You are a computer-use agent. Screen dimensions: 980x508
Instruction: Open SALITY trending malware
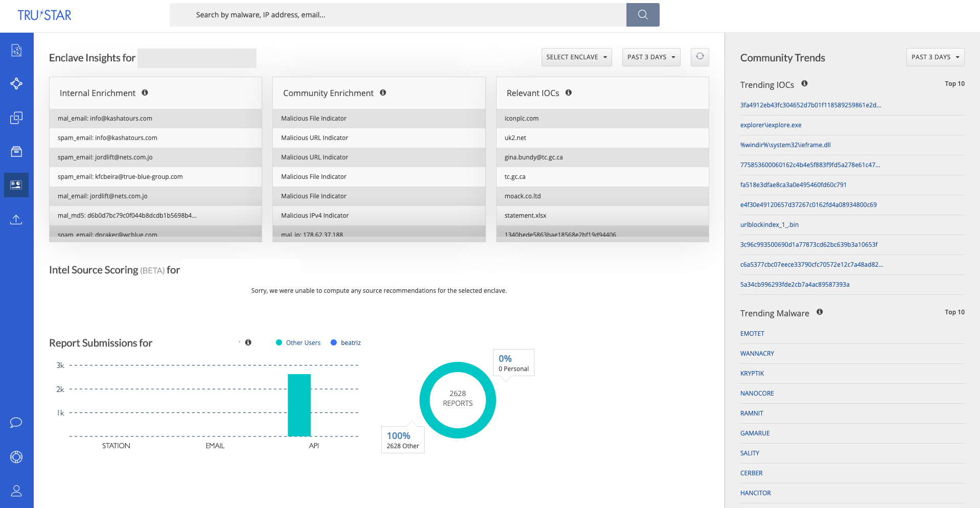pyautogui.click(x=750, y=453)
